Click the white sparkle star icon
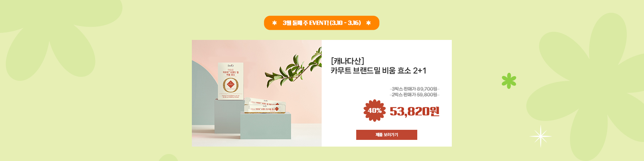Viewport: 644px width, 161px height. click(541, 136)
